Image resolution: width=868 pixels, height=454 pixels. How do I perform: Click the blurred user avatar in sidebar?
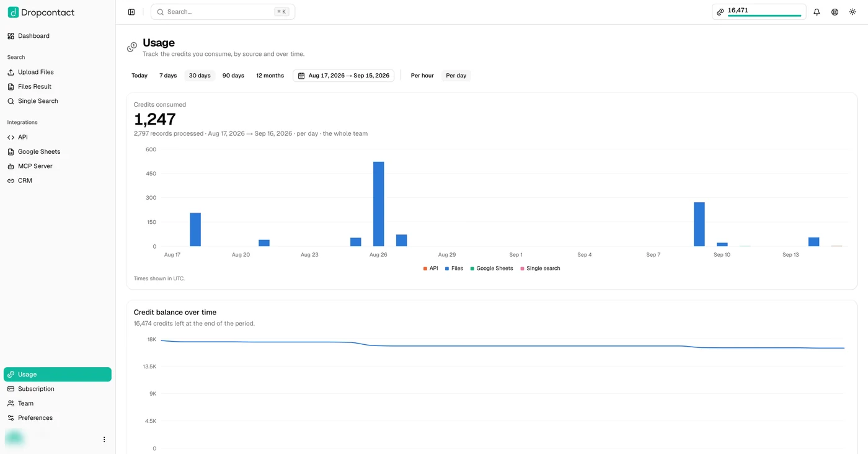(x=14, y=438)
